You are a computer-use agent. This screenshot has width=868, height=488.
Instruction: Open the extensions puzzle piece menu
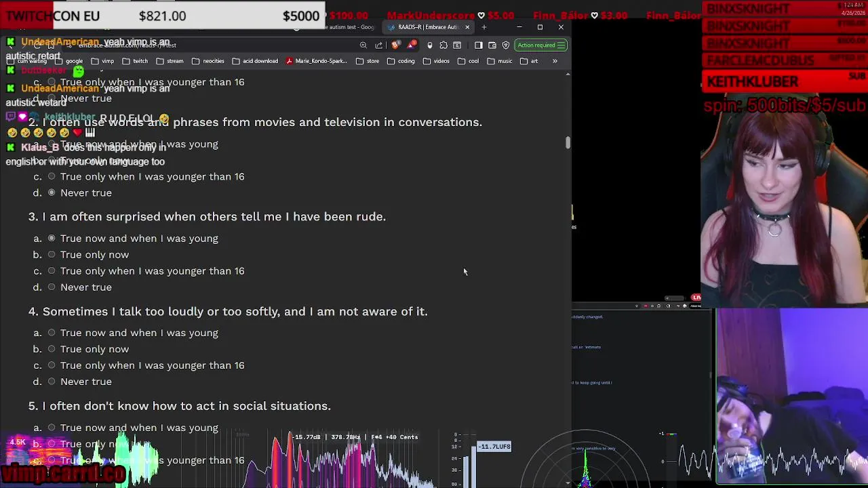pos(443,45)
